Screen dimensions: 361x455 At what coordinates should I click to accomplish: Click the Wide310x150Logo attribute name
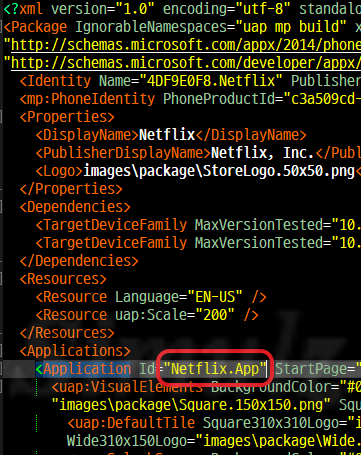(127, 441)
